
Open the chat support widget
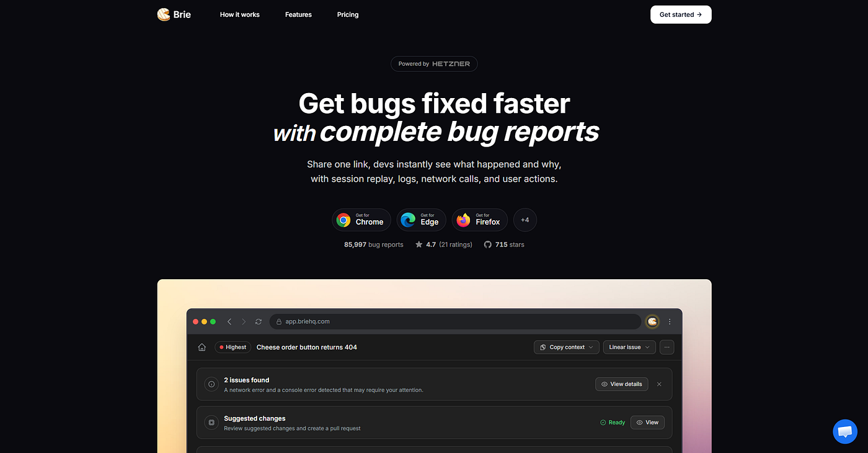pos(845,431)
